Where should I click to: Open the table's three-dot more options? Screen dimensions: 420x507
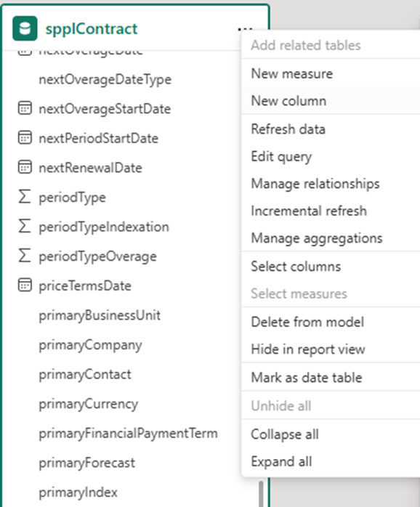(245, 29)
